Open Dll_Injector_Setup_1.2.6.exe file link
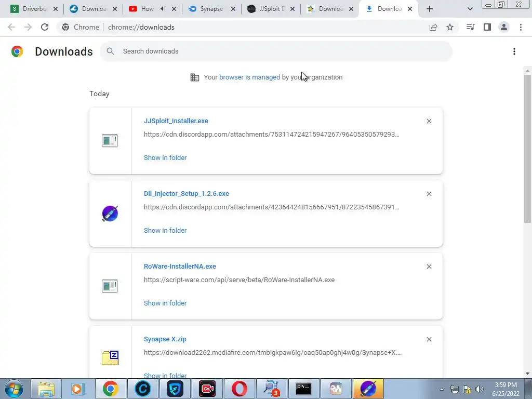This screenshot has width=532, height=399. click(x=187, y=193)
